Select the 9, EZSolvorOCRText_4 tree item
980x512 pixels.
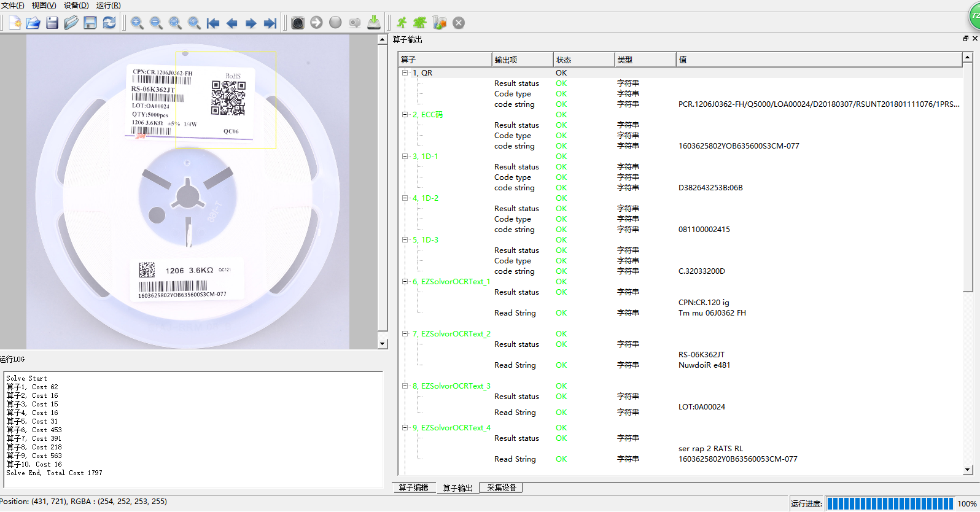[451, 428]
